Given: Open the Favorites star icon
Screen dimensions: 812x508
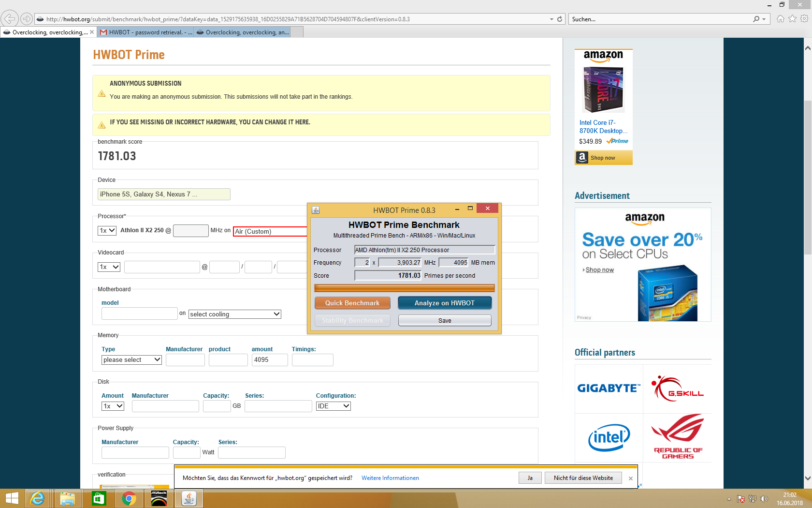Looking at the screenshot, I should click(x=792, y=19).
